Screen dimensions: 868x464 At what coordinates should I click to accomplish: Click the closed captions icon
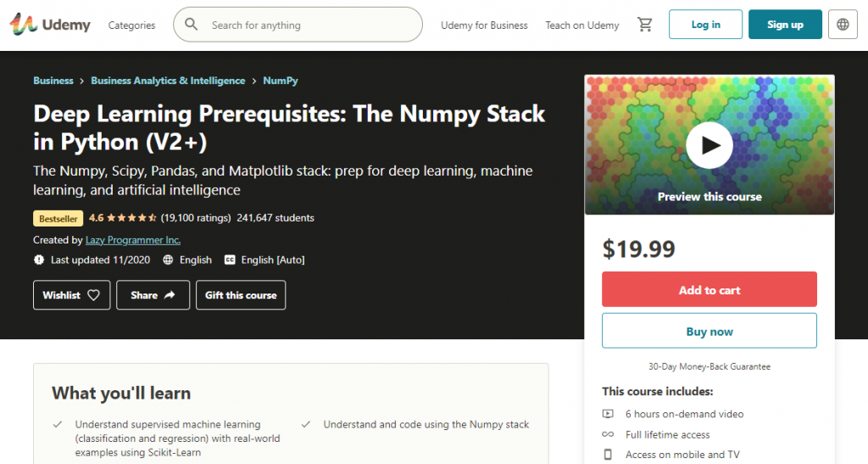point(230,260)
